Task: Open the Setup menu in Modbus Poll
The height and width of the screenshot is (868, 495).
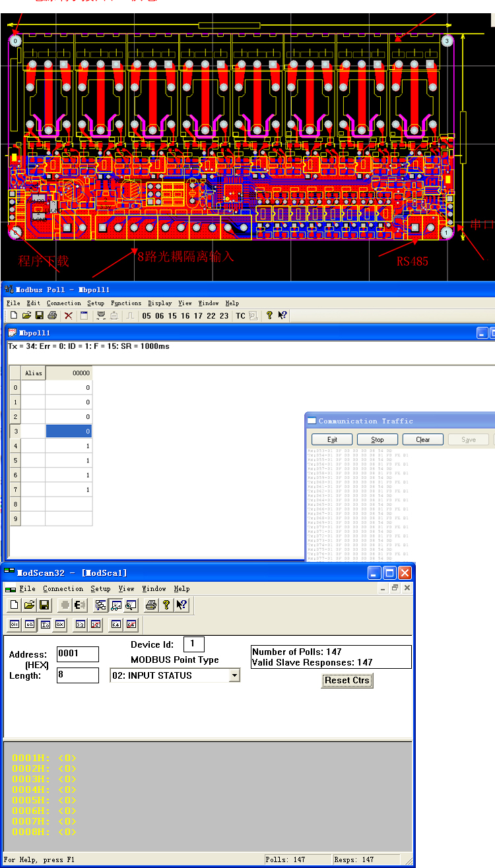Action: pos(96,303)
